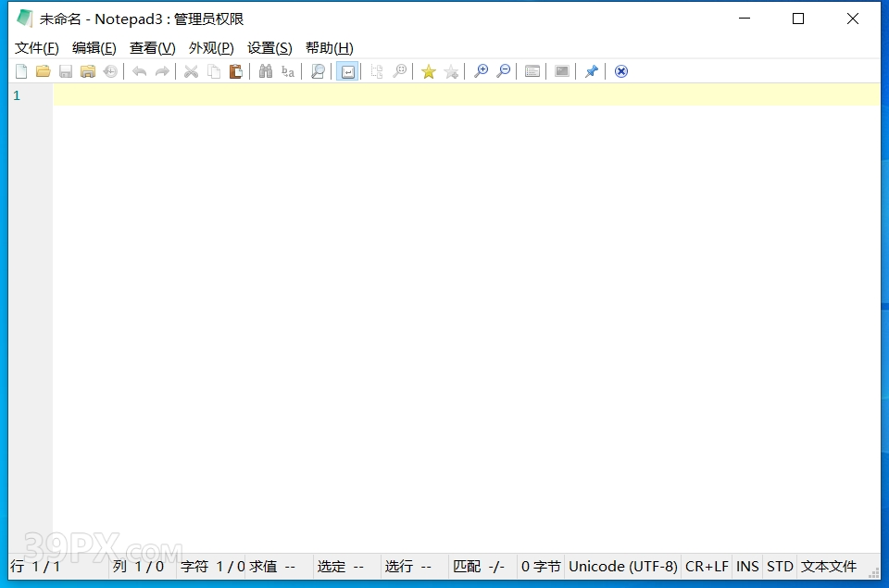
Task: Expand the 查看(V) menu
Action: click(x=152, y=48)
